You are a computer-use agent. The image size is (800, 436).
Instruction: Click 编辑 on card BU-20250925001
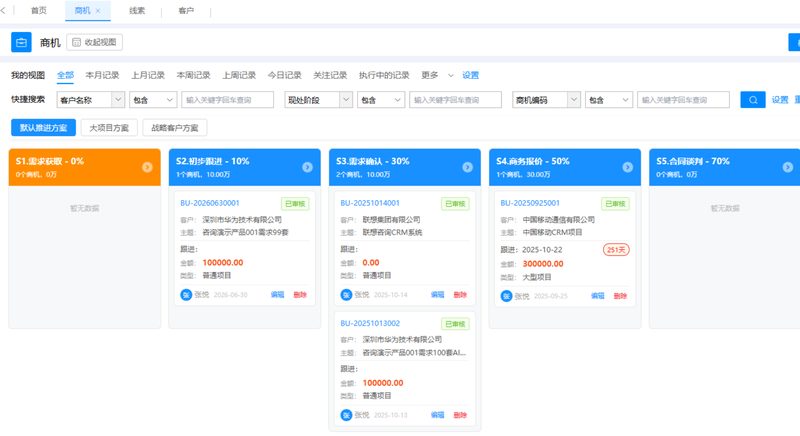coord(598,296)
